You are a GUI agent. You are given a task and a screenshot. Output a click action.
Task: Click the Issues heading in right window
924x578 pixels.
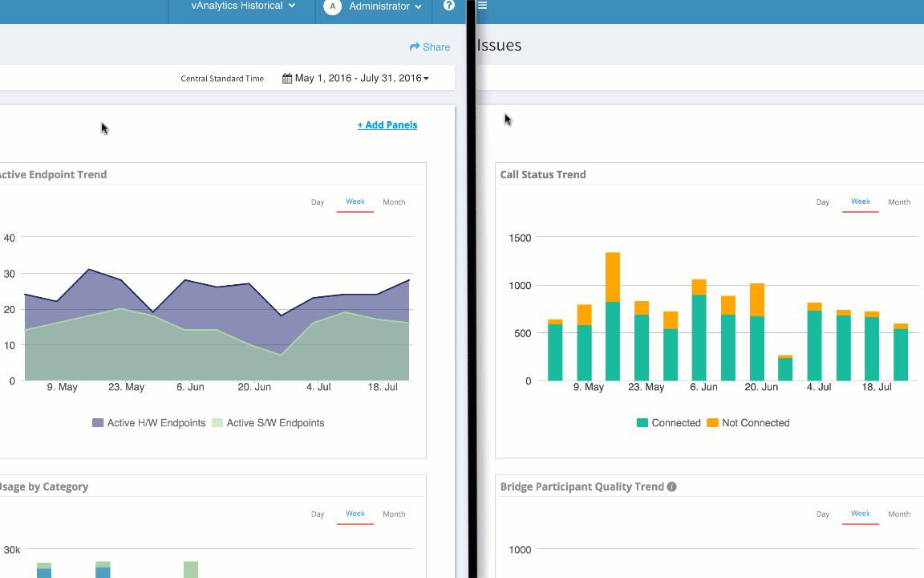[499, 46]
